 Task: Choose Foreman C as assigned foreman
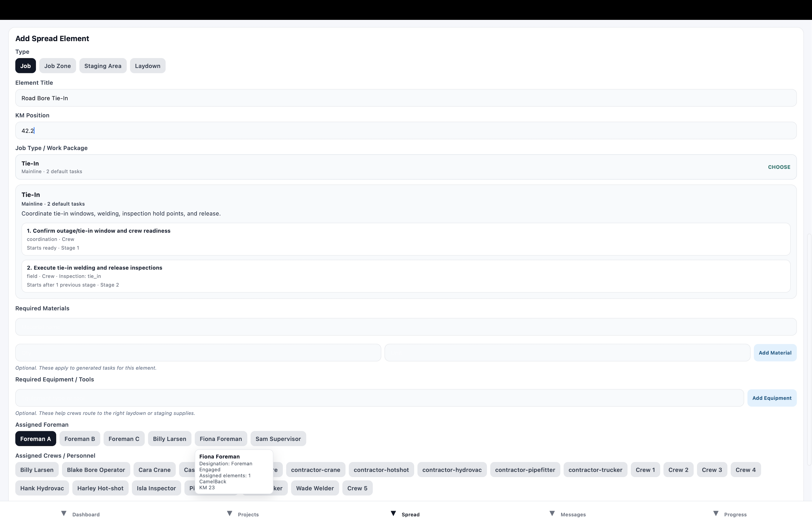coord(124,439)
